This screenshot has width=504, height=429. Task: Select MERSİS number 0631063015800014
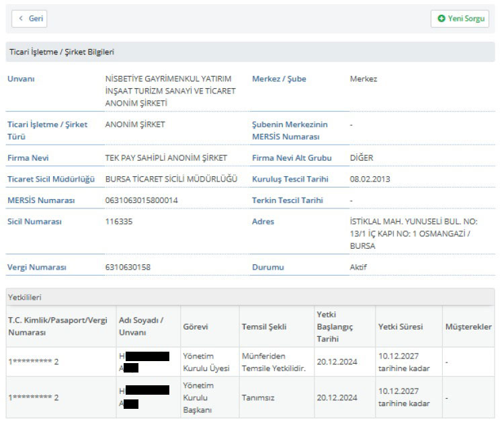pos(142,200)
